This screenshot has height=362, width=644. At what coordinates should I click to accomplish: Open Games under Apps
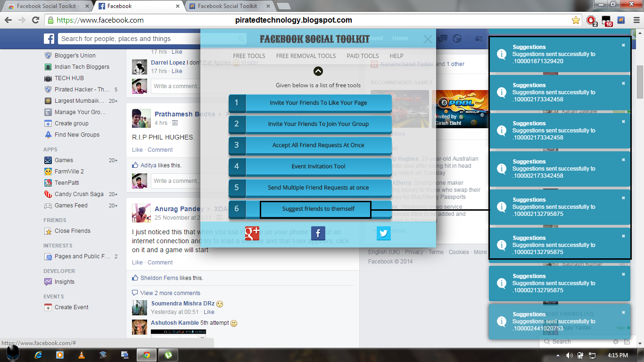[x=64, y=160]
